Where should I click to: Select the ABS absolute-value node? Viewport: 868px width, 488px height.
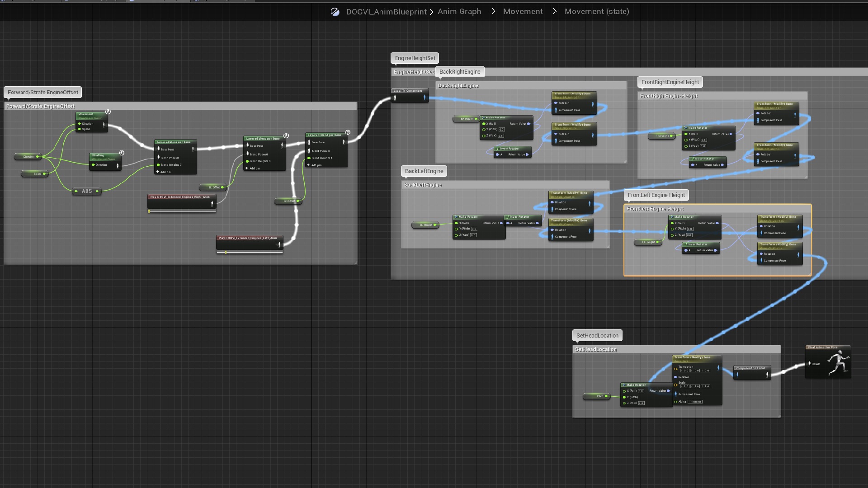(86, 191)
